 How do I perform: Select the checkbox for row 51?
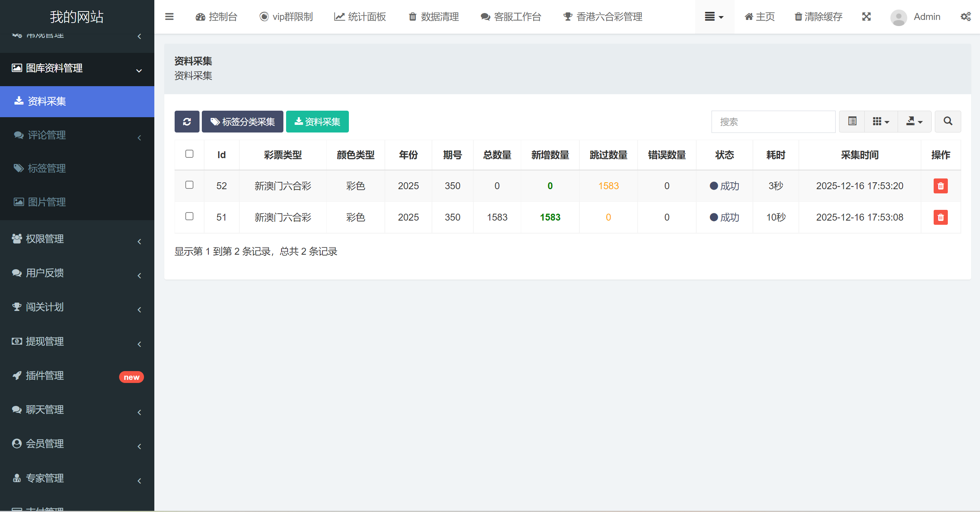coord(189,216)
